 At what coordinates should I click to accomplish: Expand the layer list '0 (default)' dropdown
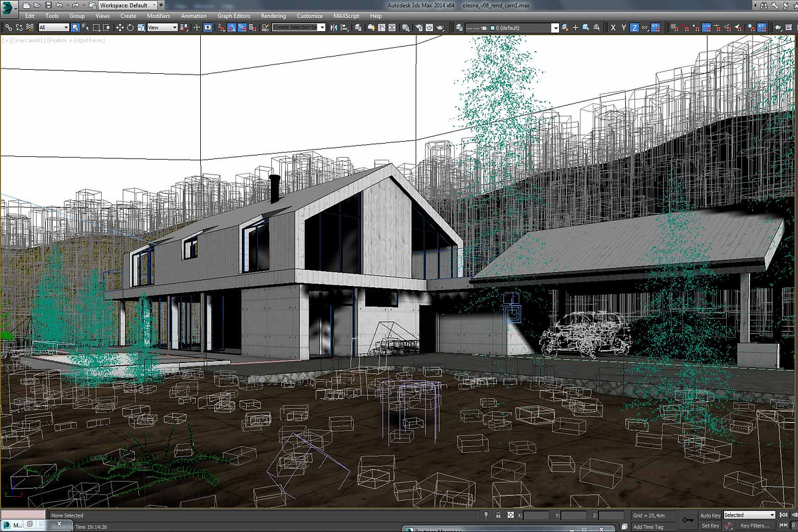point(555,28)
